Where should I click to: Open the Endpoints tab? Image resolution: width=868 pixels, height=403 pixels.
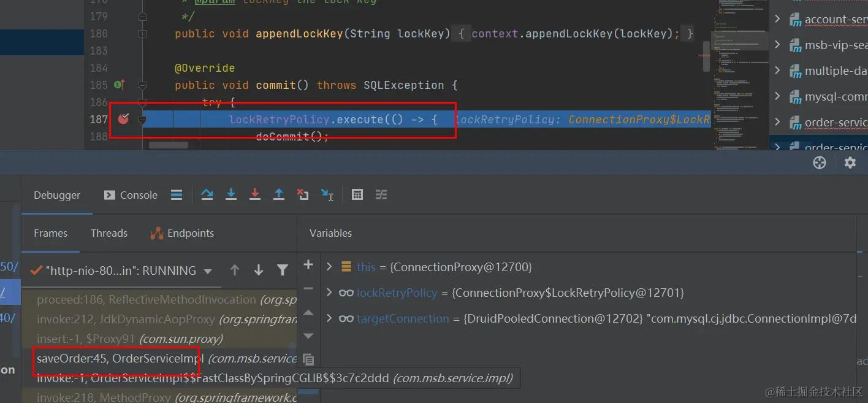(182, 233)
